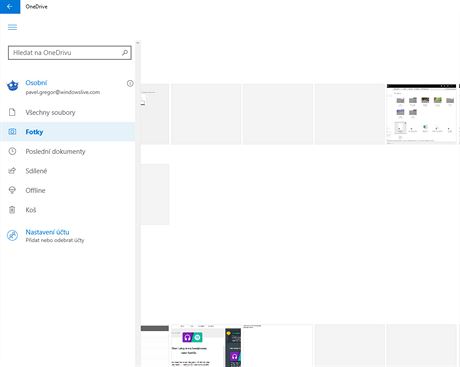Select the Osobní account avatar
Screen dimensions: 460x367
coord(13,86)
